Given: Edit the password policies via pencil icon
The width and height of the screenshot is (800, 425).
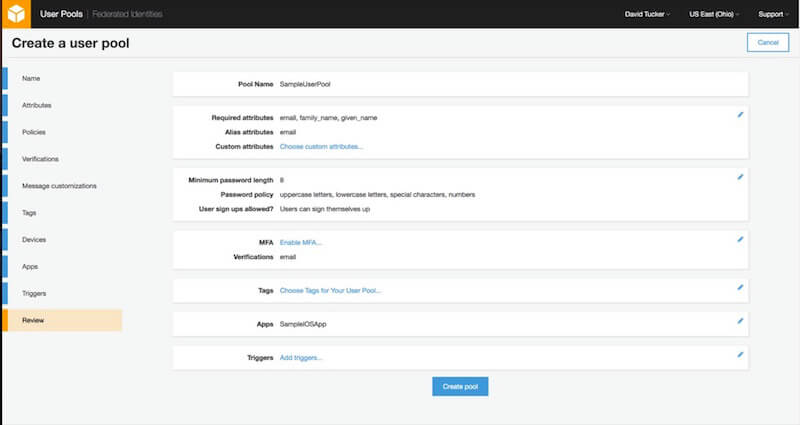Looking at the screenshot, I should click(740, 176).
